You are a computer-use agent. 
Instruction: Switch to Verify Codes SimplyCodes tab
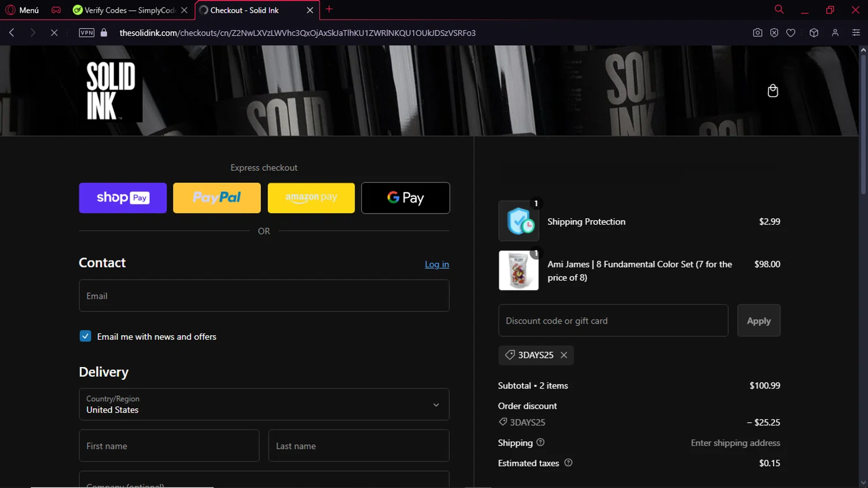[x=128, y=10]
